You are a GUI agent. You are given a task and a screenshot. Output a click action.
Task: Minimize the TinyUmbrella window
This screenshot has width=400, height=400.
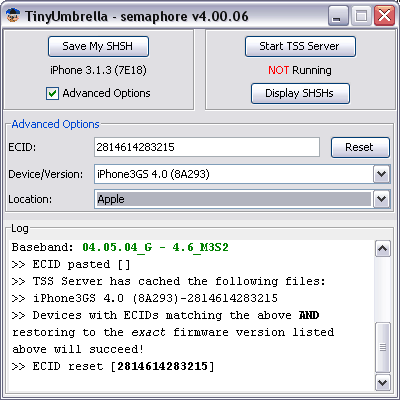[x=338, y=16]
